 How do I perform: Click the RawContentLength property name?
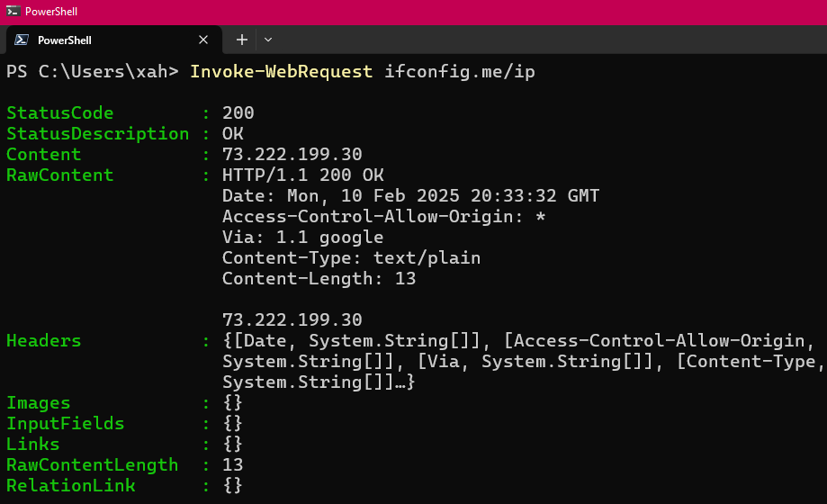point(92,465)
